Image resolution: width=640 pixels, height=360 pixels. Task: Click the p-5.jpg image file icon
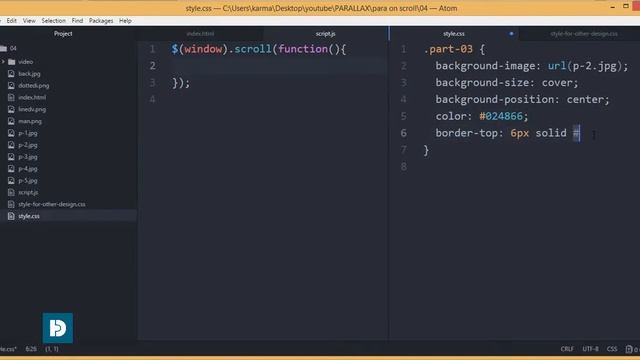[x=11, y=180]
